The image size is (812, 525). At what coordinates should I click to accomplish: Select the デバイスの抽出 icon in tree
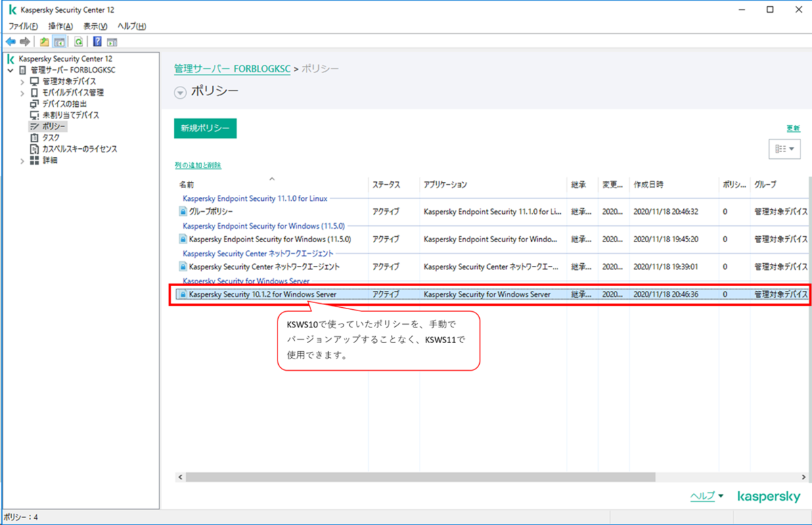tap(35, 104)
